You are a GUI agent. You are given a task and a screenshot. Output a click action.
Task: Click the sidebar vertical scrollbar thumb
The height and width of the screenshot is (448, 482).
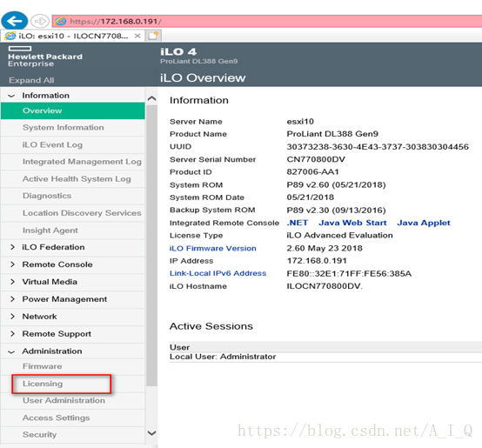coord(152,246)
